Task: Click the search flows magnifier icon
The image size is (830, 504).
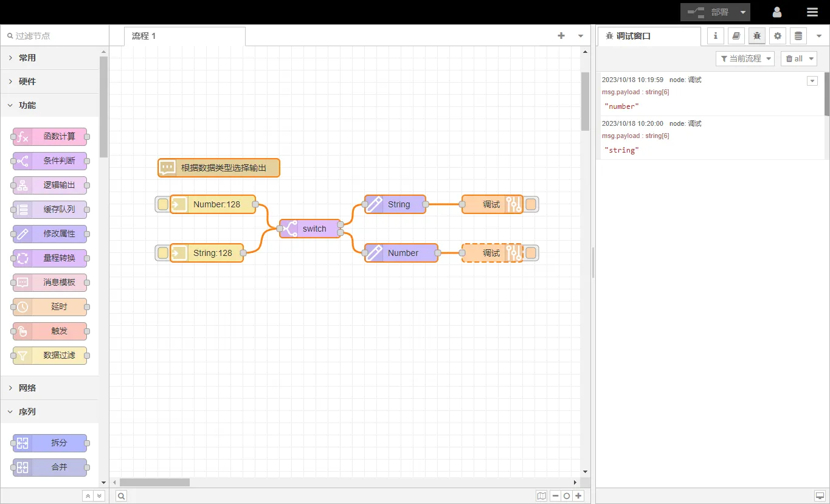Action: pyautogui.click(x=122, y=496)
